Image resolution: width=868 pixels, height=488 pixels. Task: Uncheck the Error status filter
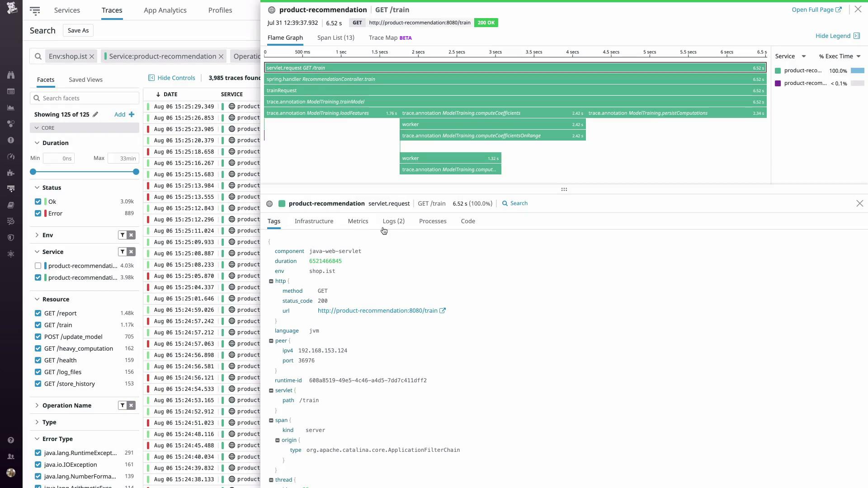click(38, 213)
